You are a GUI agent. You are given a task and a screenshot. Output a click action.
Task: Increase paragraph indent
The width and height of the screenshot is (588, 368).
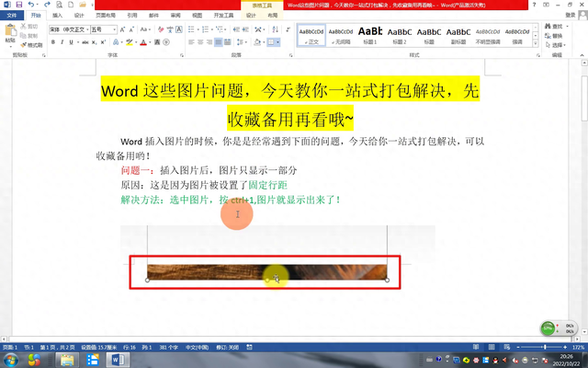point(245,29)
